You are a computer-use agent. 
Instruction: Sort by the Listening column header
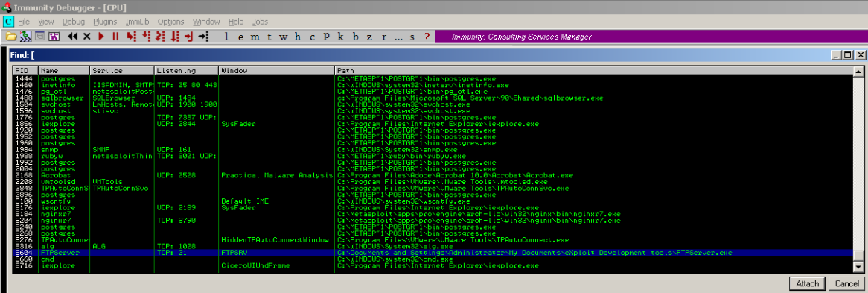pos(187,71)
